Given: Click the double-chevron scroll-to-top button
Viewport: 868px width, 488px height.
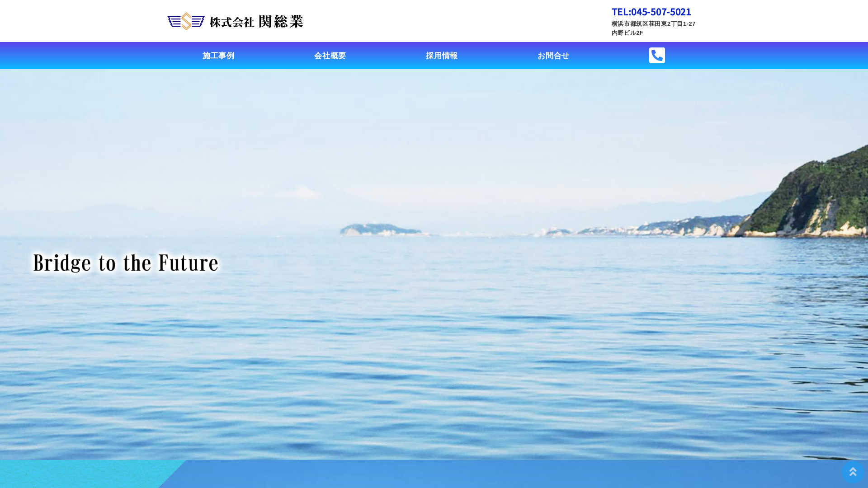Looking at the screenshot, I should 854,471.
